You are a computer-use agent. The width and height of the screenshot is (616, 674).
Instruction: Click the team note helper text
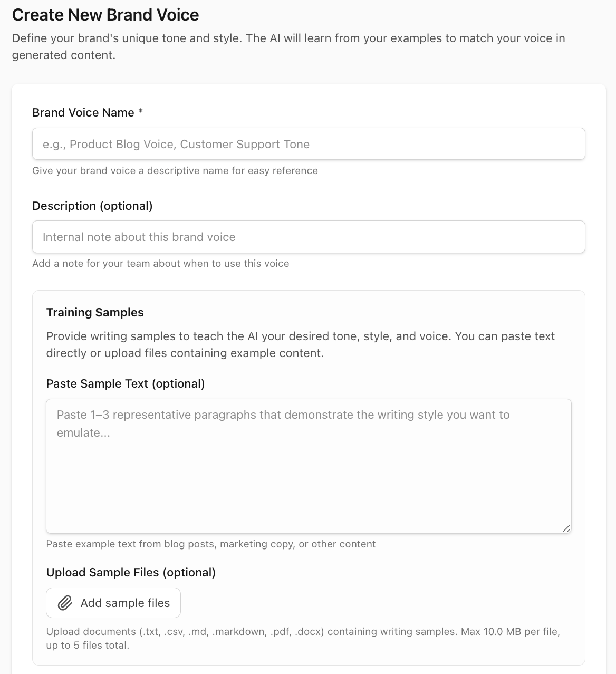(x=161, y=263)
